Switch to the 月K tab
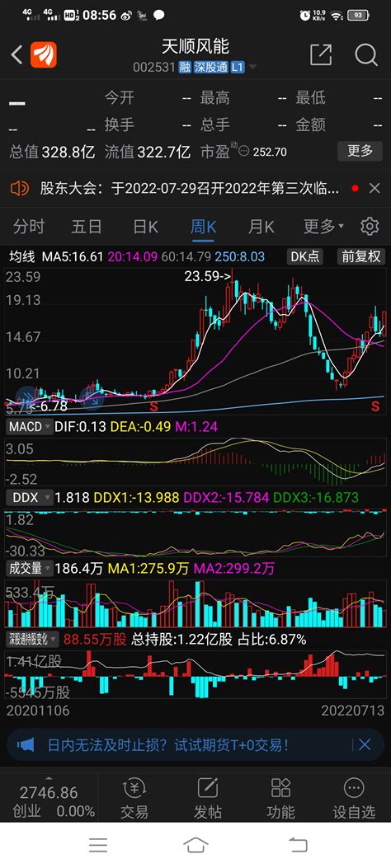Image resolution: width=391 pixels, height=868 pixels. pos(261,227)
